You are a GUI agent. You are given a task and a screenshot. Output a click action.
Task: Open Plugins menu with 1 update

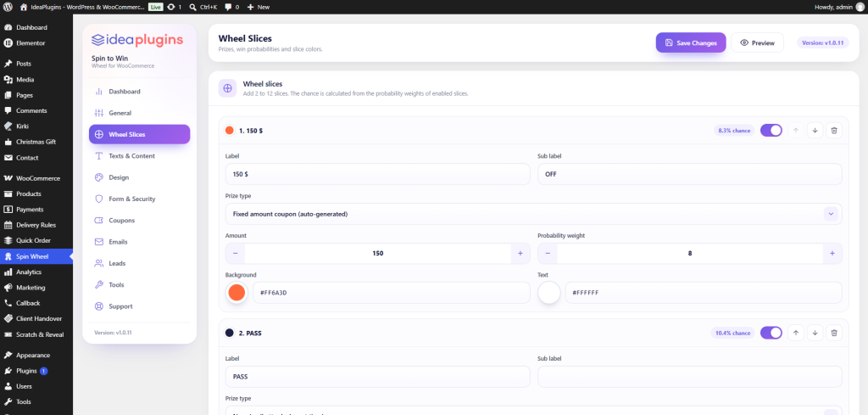point(36,371)
